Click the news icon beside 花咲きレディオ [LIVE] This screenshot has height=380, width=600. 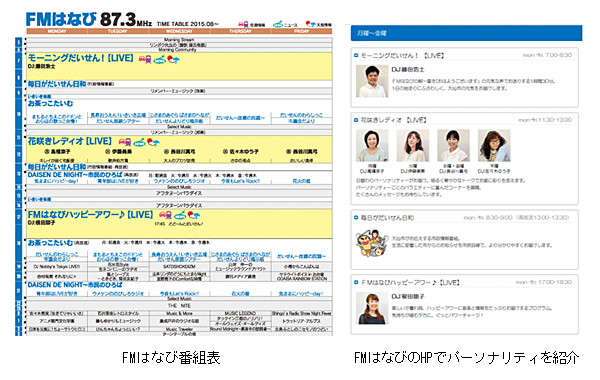(139, 142)
